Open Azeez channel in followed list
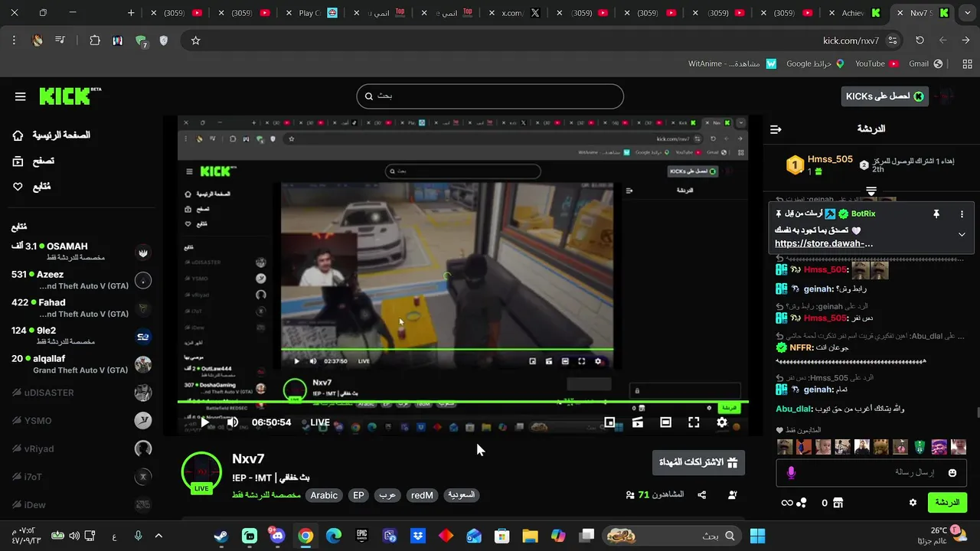This screenshot has height=551, width=980. click(80, 280)
